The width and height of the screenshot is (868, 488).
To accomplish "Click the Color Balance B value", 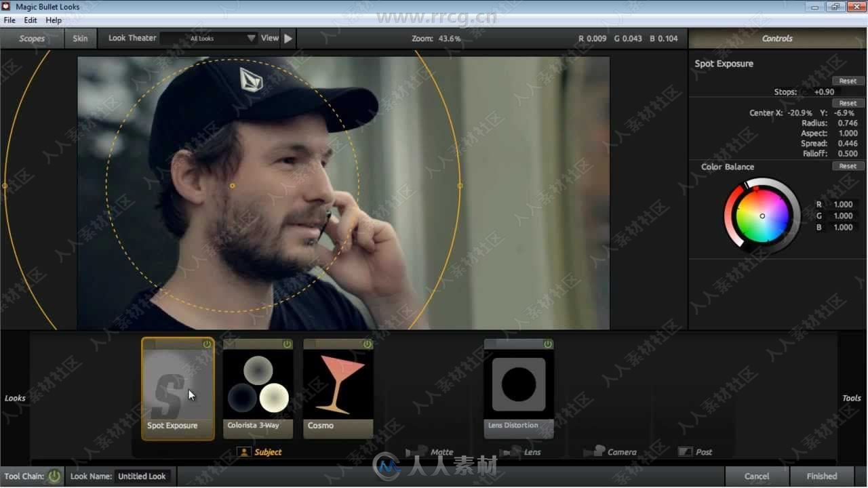I will tap(843, 228).
